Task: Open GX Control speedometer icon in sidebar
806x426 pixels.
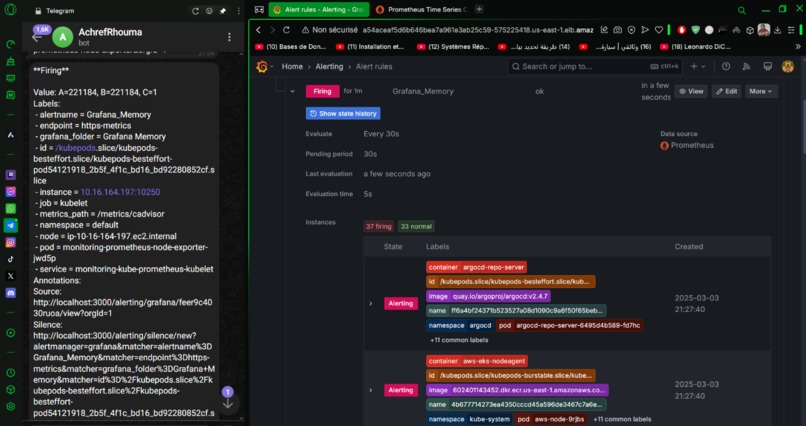Action: [10, 45]
